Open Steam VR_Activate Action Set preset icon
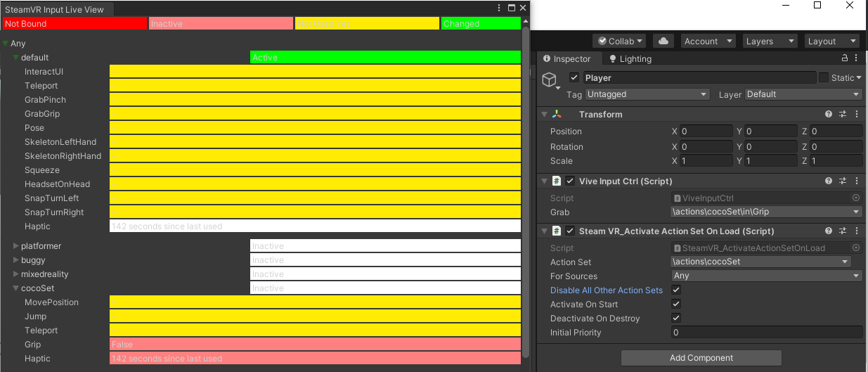The width and height of the screenshot is (868, 372). pyautogui.click(x=843, y=231)
